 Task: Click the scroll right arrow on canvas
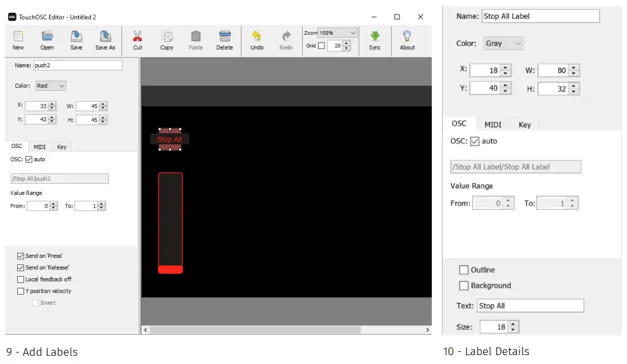(x=427, y=330)
